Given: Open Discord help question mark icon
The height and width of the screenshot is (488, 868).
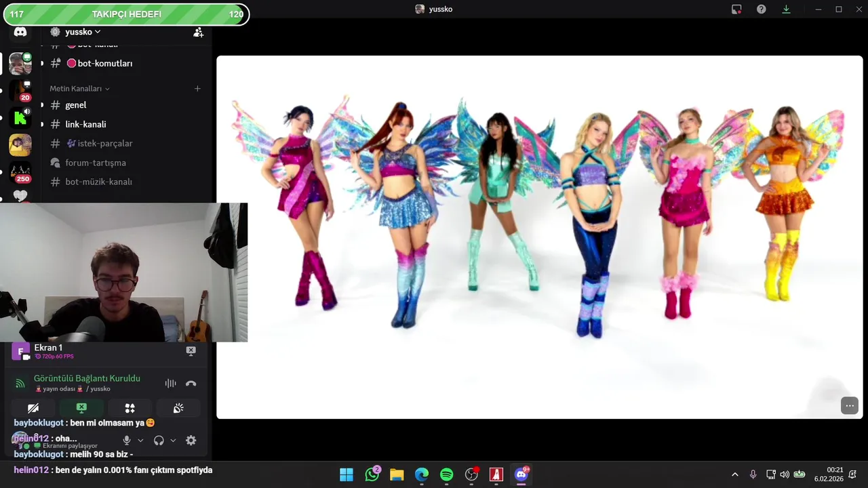Looking at the screenshot, I should pos(762,9).
